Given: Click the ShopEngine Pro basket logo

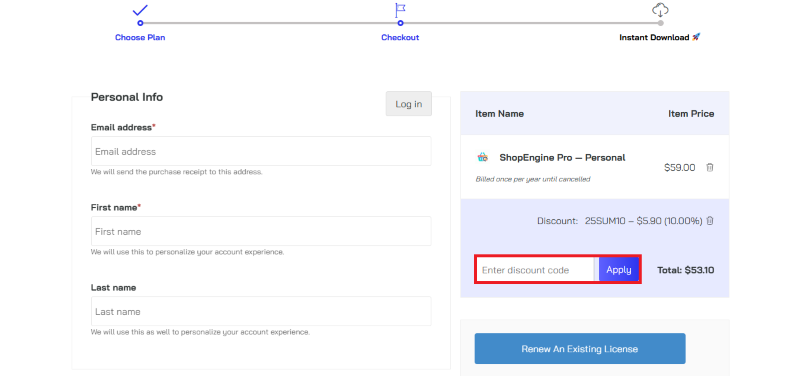Looking at the screenshot, I should [x=483, y=157].
